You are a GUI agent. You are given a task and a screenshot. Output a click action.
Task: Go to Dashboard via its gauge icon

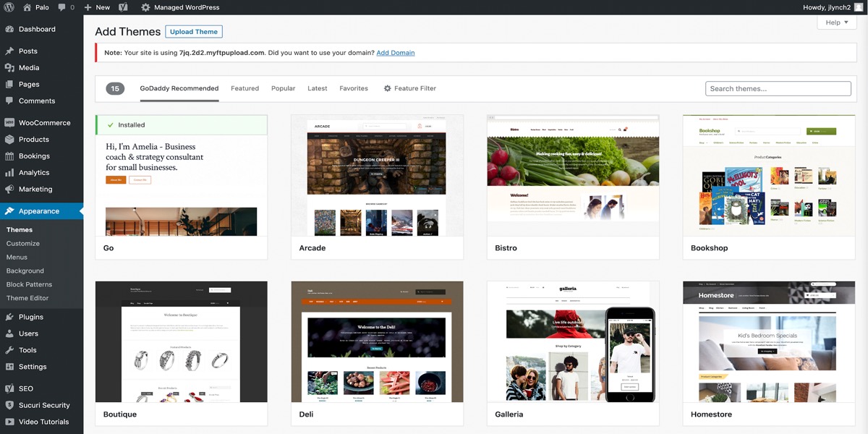click(9, 30)
